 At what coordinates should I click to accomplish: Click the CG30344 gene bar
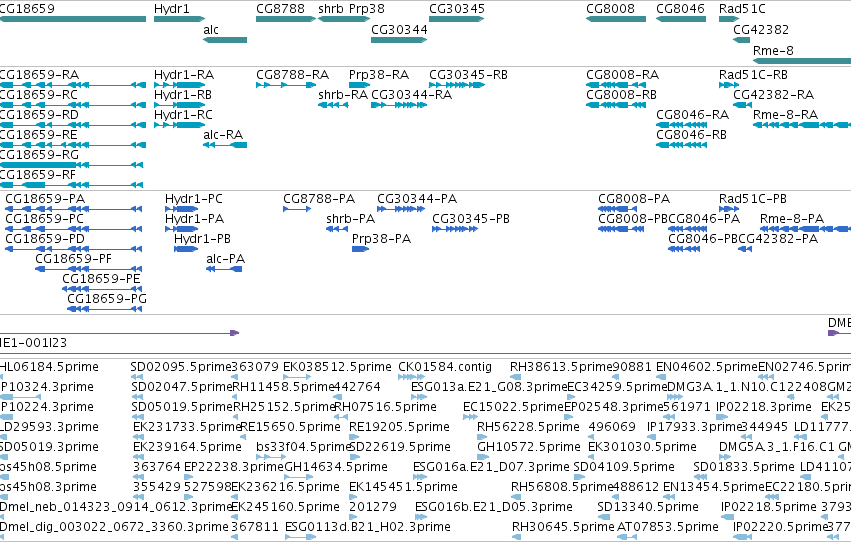tap(399, 40)
